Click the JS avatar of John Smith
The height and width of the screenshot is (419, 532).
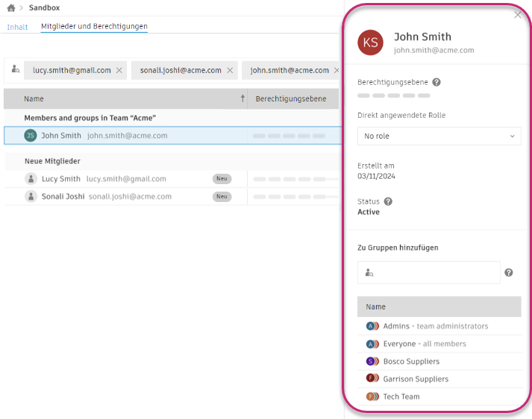[30, 136]
